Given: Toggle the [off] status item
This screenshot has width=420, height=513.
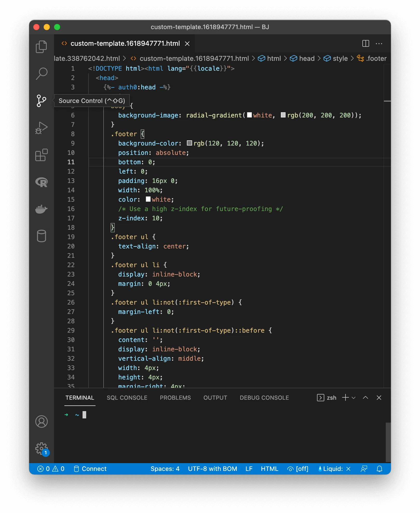Looking at the screenshot, I should click(297, 469).
